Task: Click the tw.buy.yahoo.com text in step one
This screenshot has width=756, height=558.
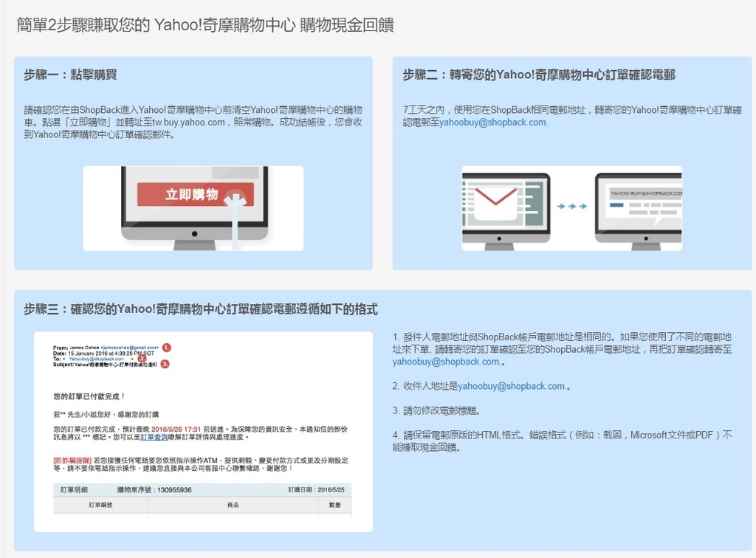Action: point(188,123)
